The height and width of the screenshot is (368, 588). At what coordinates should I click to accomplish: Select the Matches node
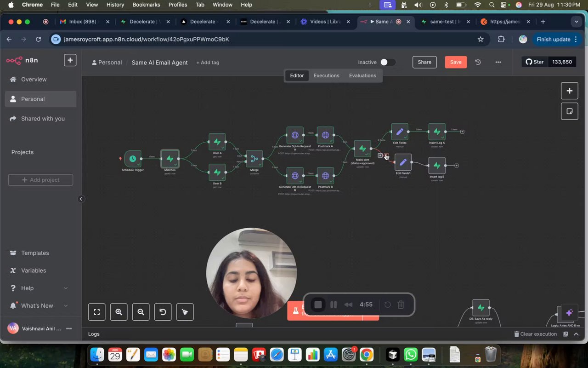coord(170,159)
